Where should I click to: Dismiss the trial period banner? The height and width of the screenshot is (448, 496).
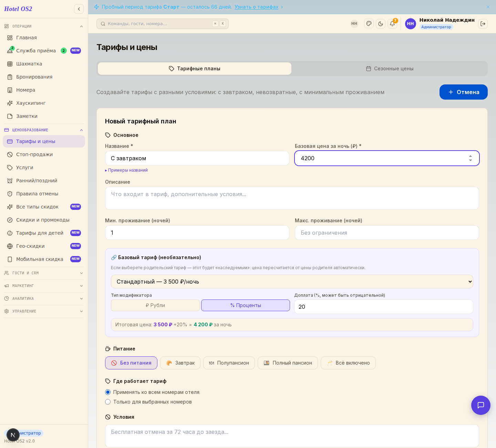[x=488, y=7]
